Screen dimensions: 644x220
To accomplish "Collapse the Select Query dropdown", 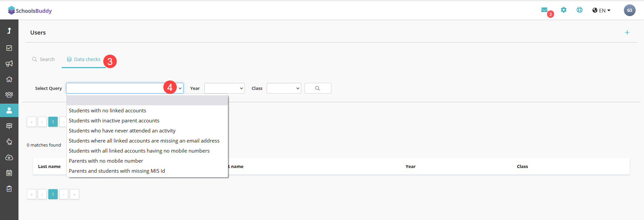I will click(125, 88).
